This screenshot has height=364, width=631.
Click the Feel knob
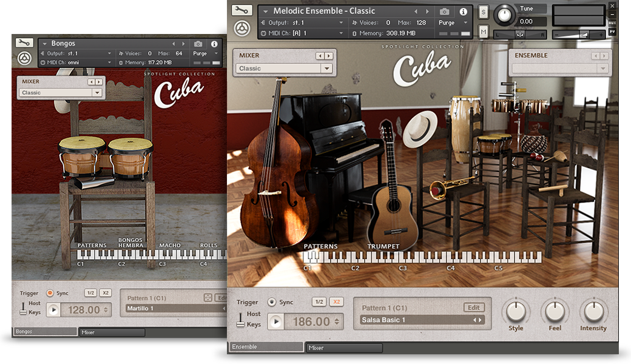coord(555,311)
